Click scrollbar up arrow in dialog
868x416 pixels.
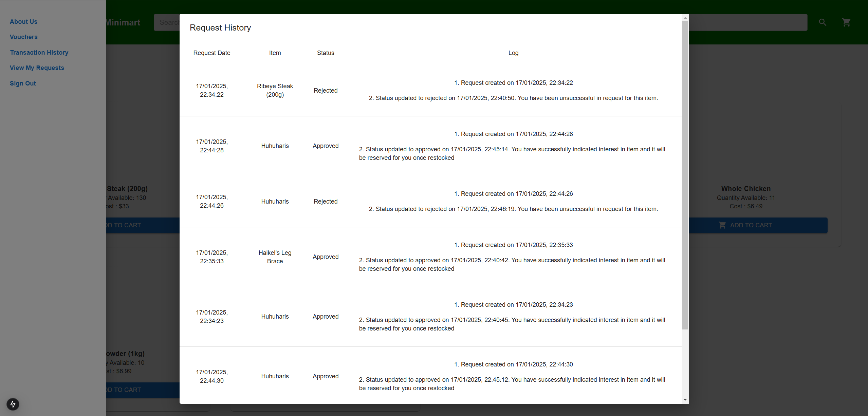pos(685,18)
